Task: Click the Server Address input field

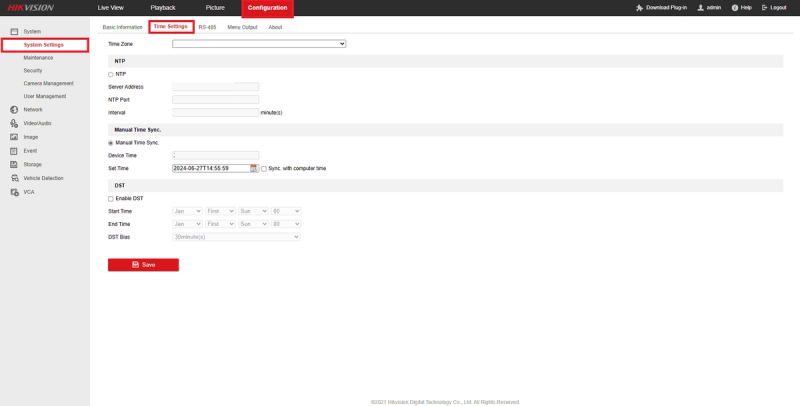Action: [x=215, y=87]
